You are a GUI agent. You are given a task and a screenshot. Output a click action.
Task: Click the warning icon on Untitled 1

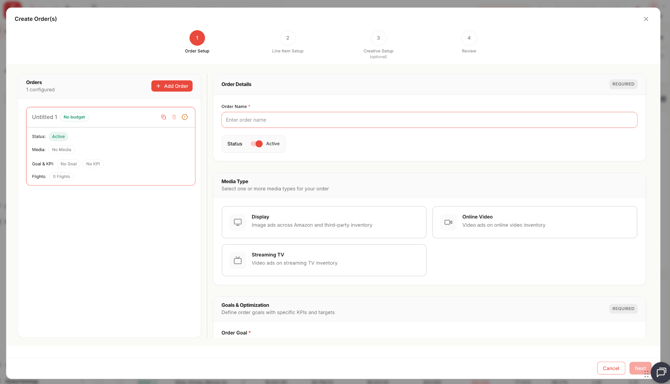tap(185, 117)
